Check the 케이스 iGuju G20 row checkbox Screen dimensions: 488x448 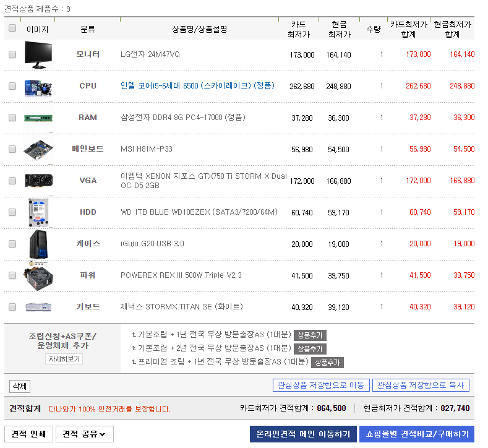point(12,244)
